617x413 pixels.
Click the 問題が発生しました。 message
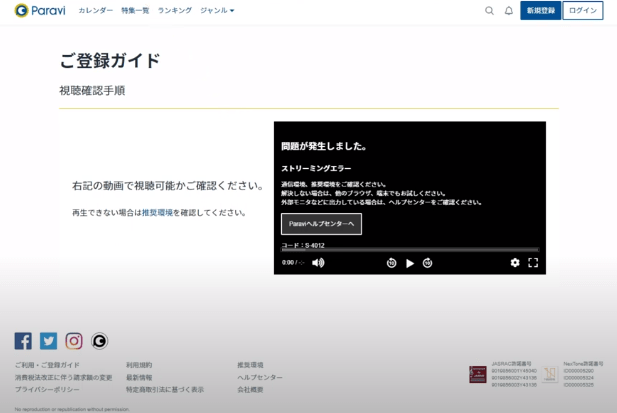(x=324, y=146)
